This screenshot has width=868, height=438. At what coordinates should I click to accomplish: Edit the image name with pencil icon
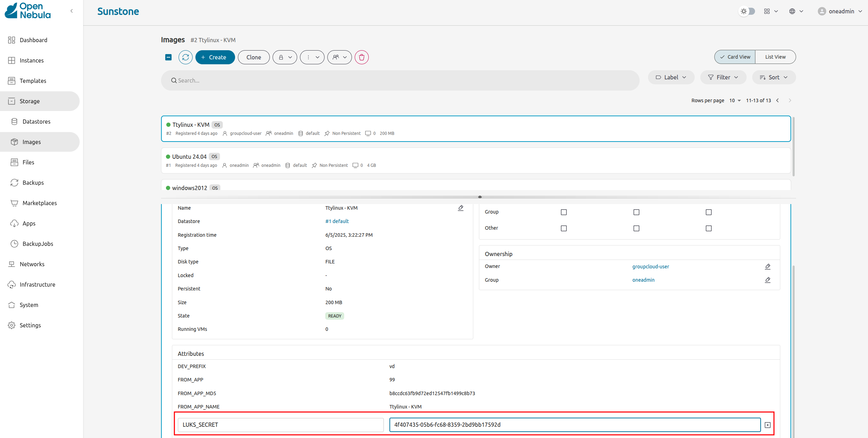(461, 208)
